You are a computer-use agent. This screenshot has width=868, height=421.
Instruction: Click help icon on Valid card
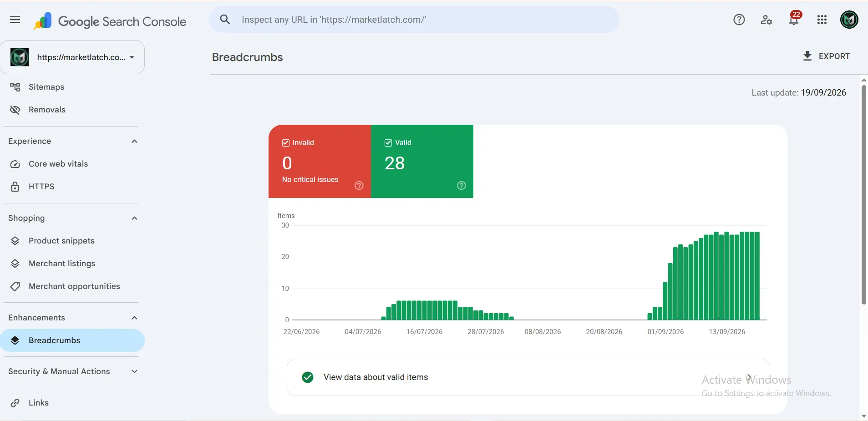coord(462,185)
